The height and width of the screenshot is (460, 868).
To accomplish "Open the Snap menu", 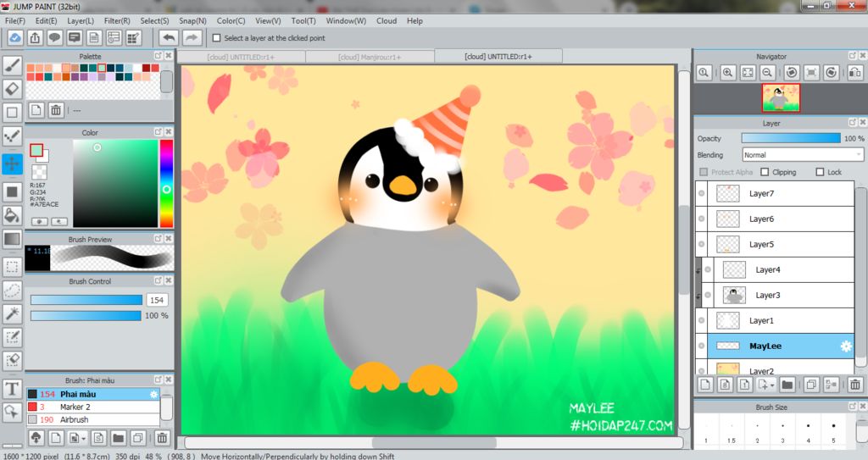I will [x=192, y=20].
